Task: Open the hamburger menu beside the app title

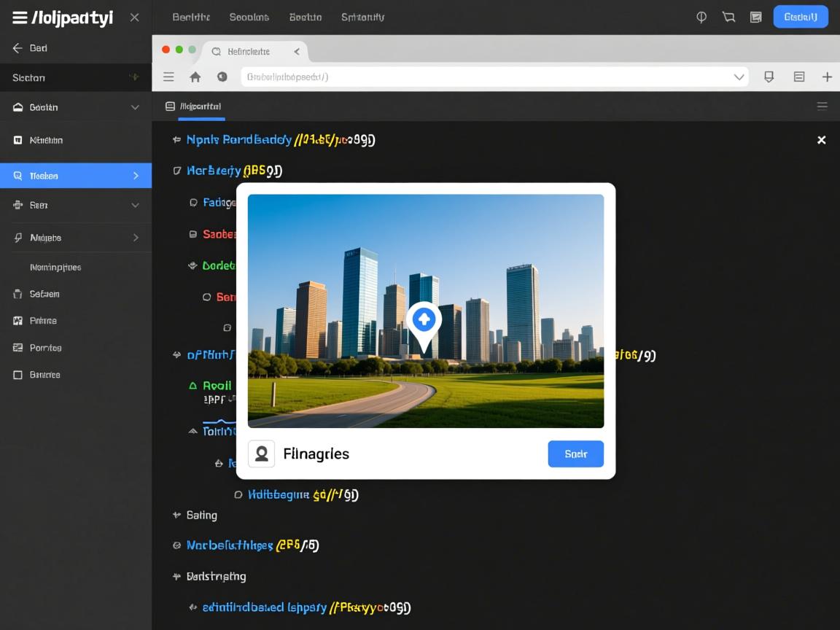Action: click(x=20, y=17)
